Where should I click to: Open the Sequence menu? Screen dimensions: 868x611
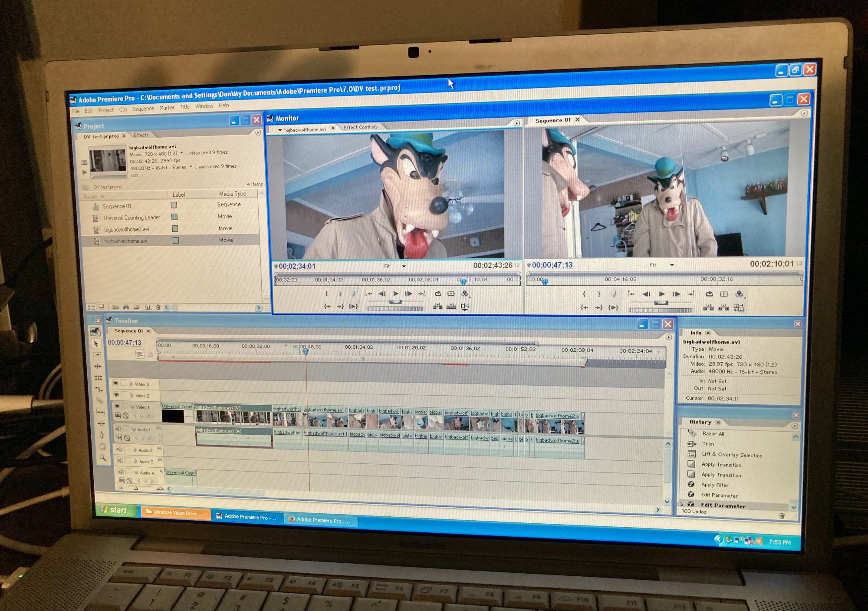pyautogui.click(x=143, y=109)
